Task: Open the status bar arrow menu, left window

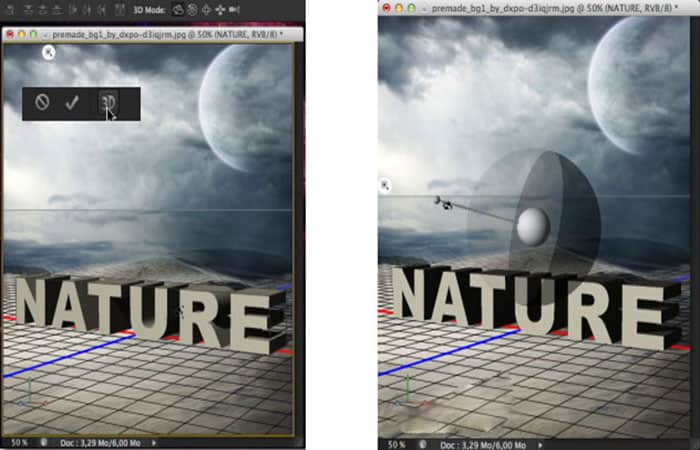Action: (x=154, y=443)
